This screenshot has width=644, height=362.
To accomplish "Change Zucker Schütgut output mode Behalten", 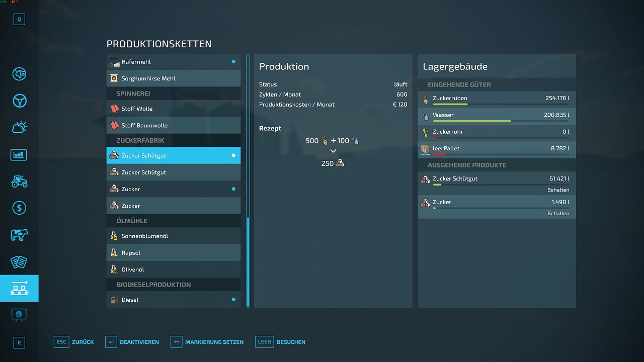I will 558,190.
